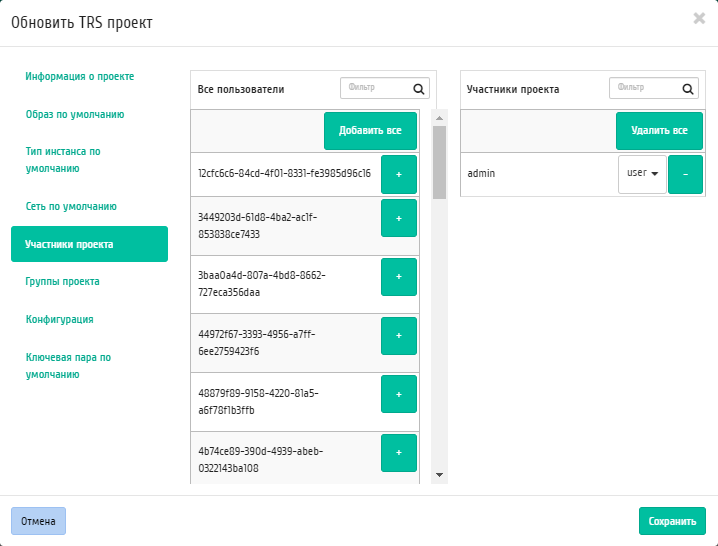Click search icon in all users filter

[x=420, y=88]
